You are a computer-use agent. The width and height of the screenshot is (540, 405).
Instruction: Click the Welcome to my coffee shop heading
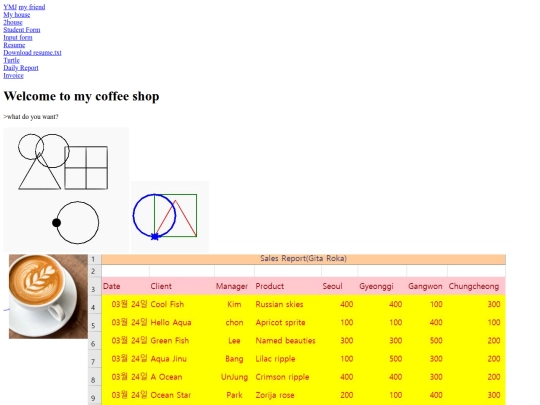[81, 96]
